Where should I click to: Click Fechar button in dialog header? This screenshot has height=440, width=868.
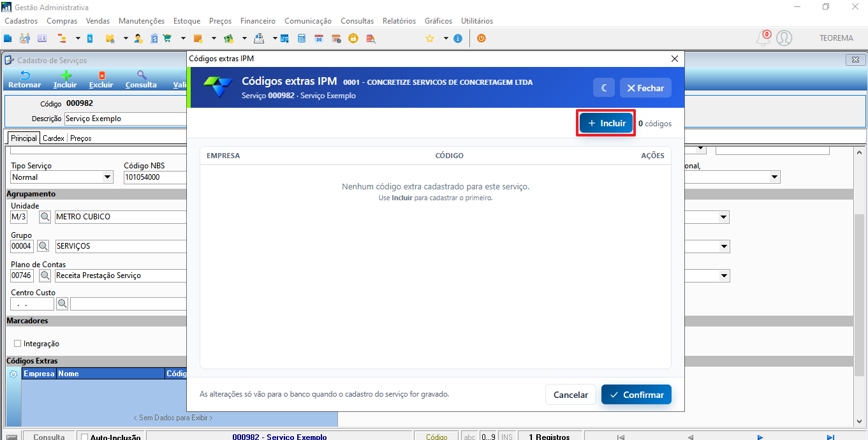[645, 88]
